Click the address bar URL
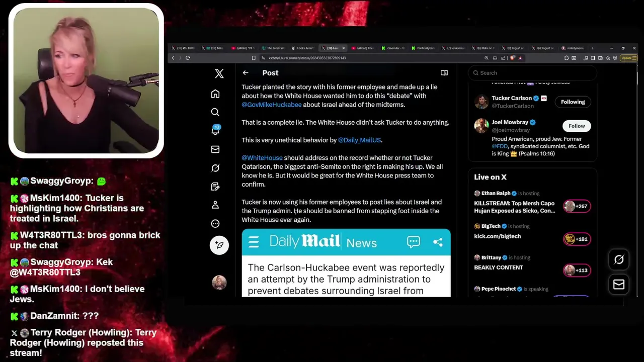Image resolution: width=644 pixels, height=362 pixels. point(307,58)
